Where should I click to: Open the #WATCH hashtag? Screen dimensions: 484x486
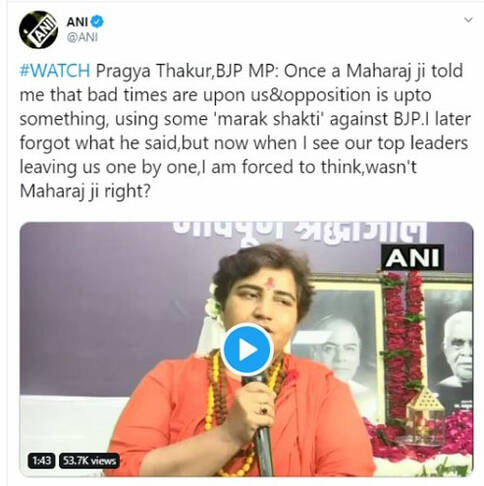(x=55, y=71)
